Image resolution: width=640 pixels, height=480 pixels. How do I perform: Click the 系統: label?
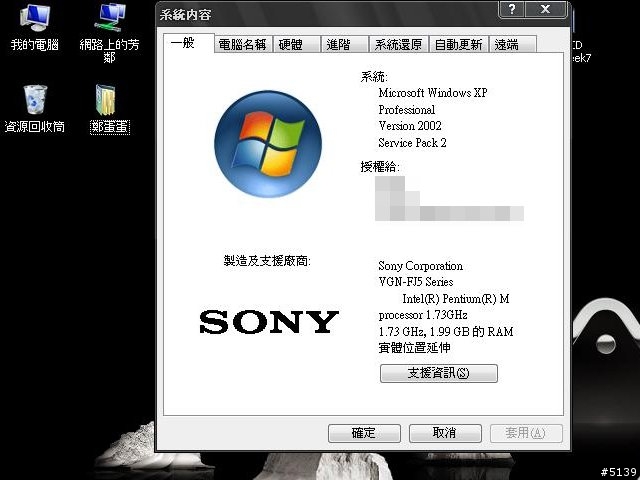point(374,77)
